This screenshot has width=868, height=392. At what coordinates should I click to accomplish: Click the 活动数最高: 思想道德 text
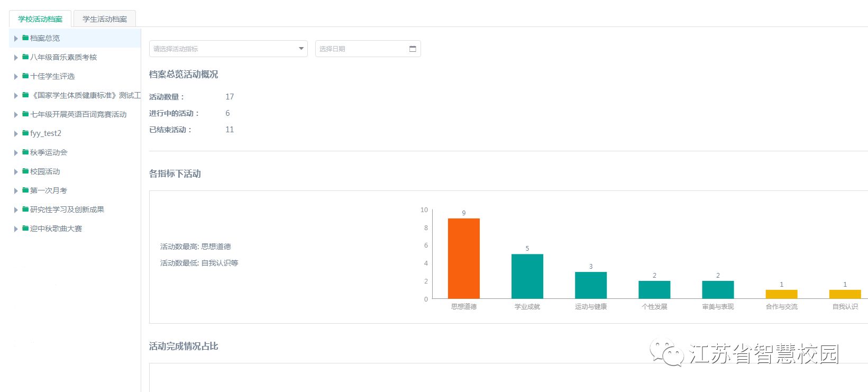(x=196, y=247)
